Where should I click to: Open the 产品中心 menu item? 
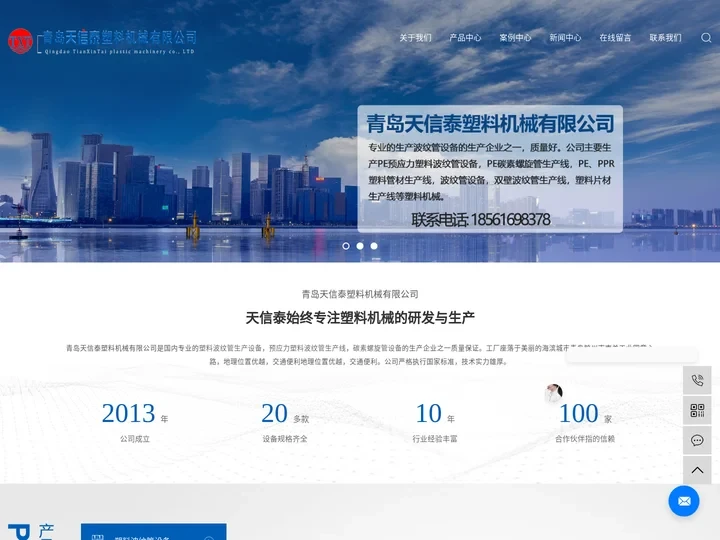pos(465,38)
